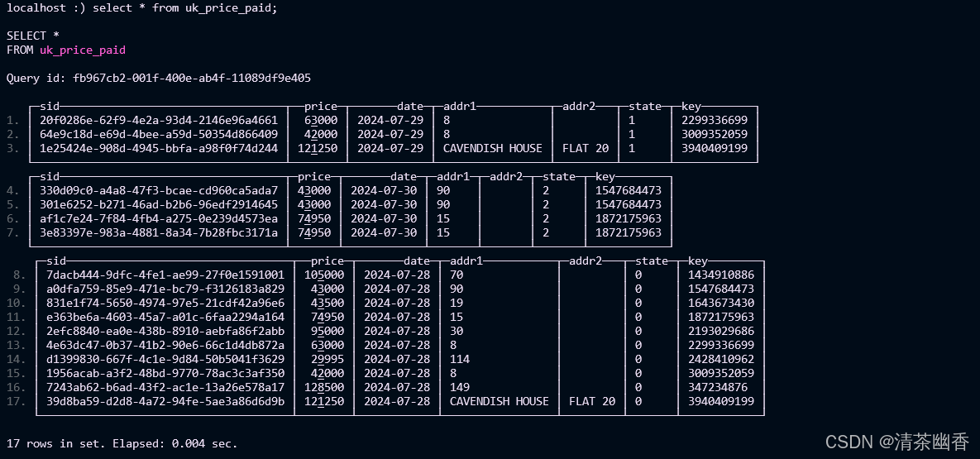Click key value 347234876

tap(718, 387)
